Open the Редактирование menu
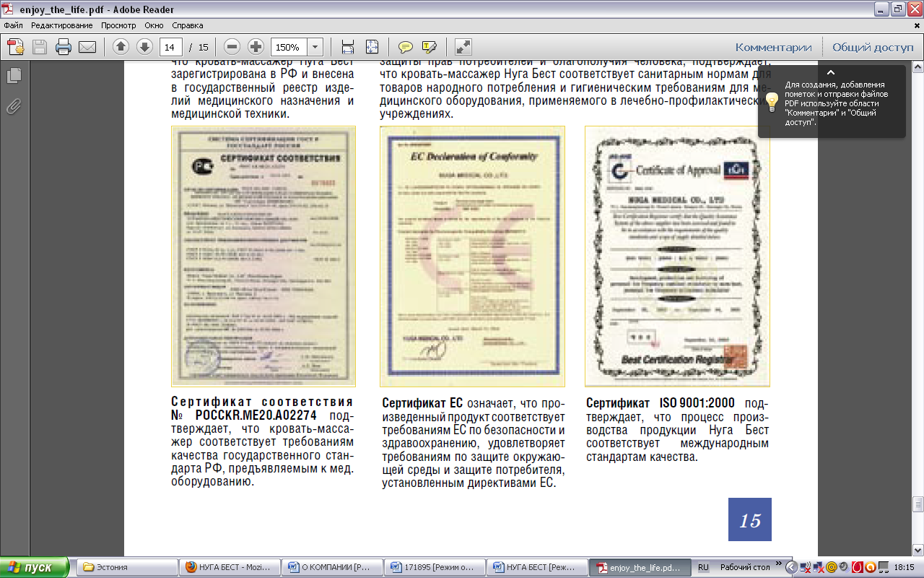The width and height of the screenshot is (924, 578). [61, 25]
